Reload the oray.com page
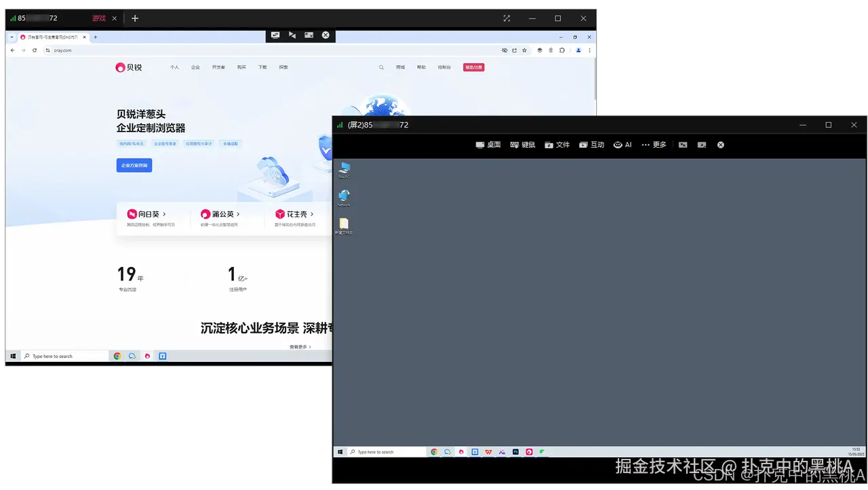 (35, 50)
